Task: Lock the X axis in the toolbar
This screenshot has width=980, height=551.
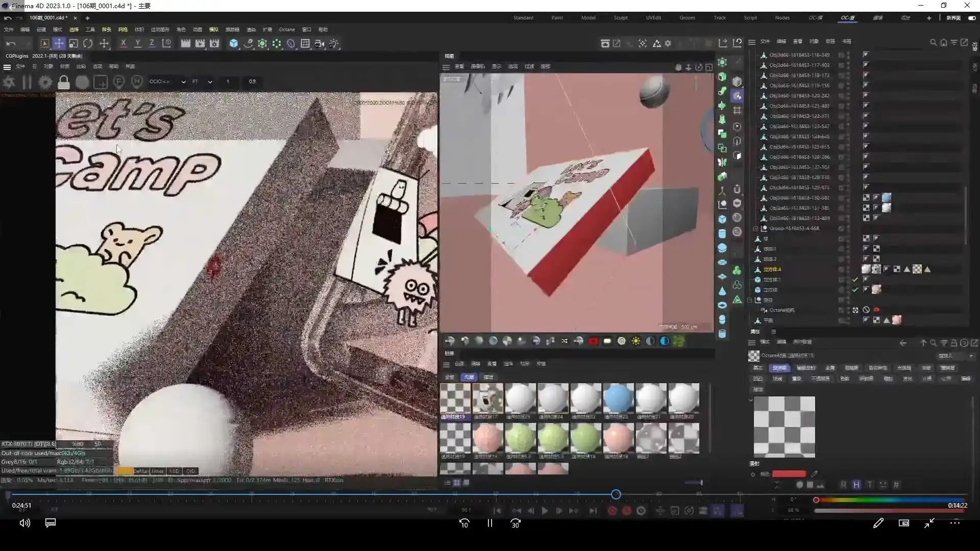Action: 123,43
